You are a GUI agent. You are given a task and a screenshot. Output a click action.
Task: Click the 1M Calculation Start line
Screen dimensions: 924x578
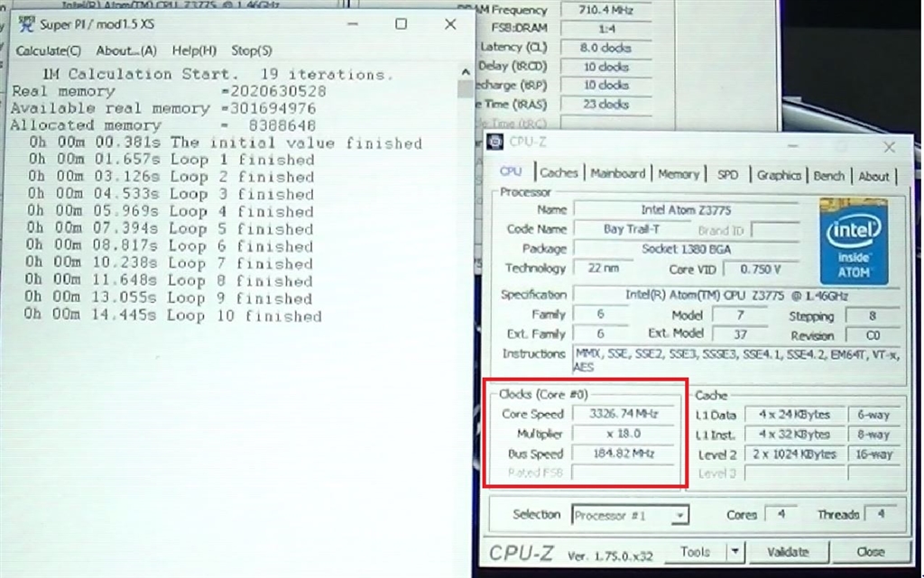coord(217,74)
